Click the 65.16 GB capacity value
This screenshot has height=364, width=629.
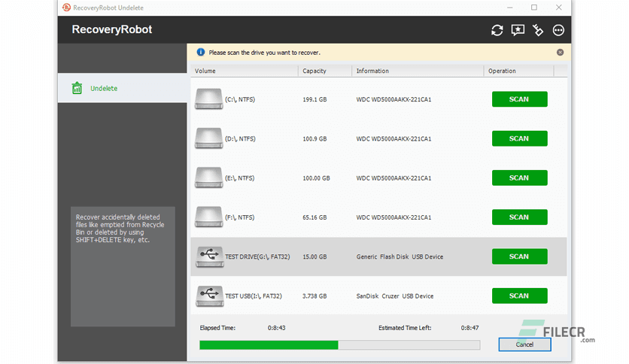pyautogui.click(x=314, y=217)
